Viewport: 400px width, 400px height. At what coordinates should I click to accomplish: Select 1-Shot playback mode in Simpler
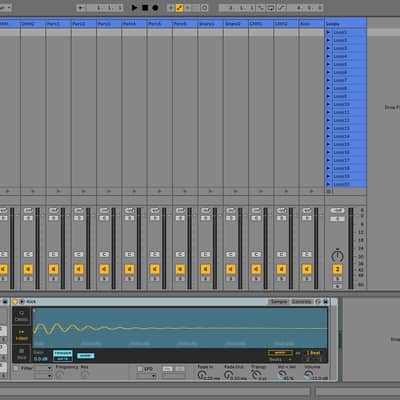point(22,335)
